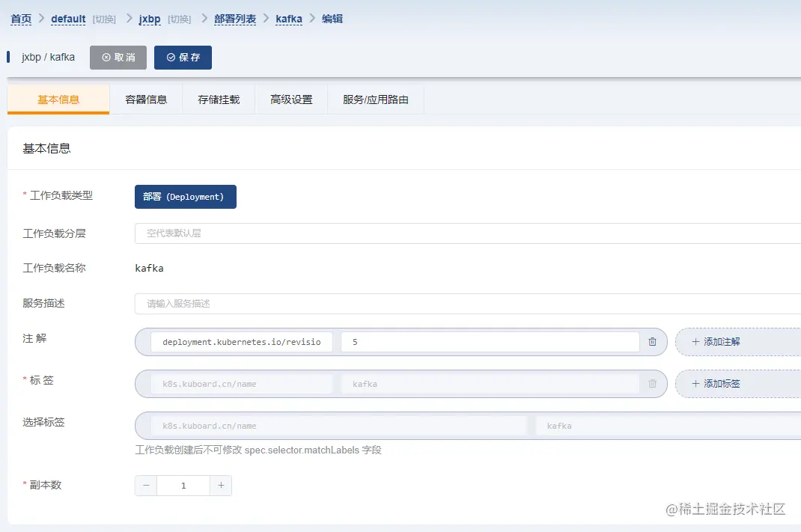Click 切换 next to default
Image resolution: width=801 pixels, height=532 pixels.
click(x=104, y=19)
